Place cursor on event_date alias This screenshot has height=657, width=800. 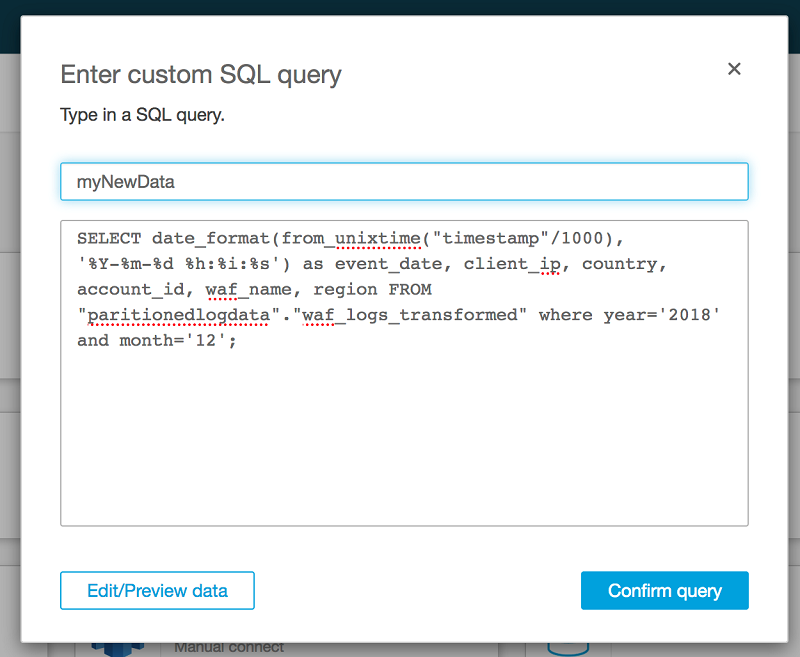click(x=384, y=265)
